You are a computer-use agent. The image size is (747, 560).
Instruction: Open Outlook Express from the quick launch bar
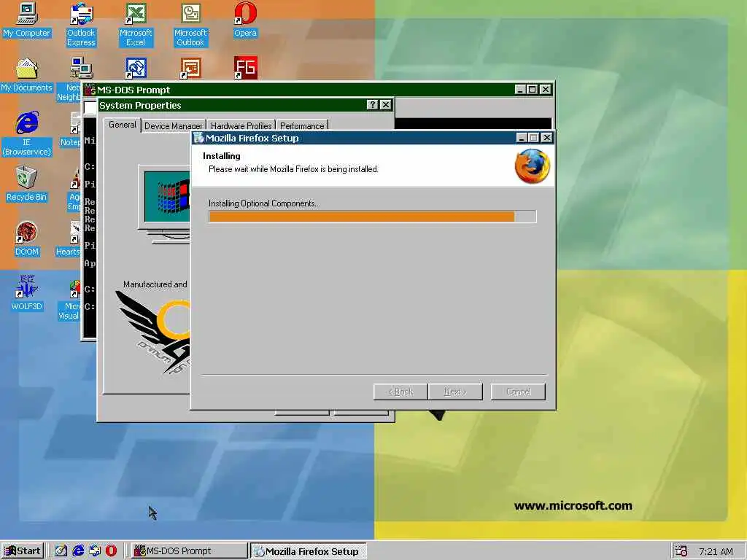[95, 551]
